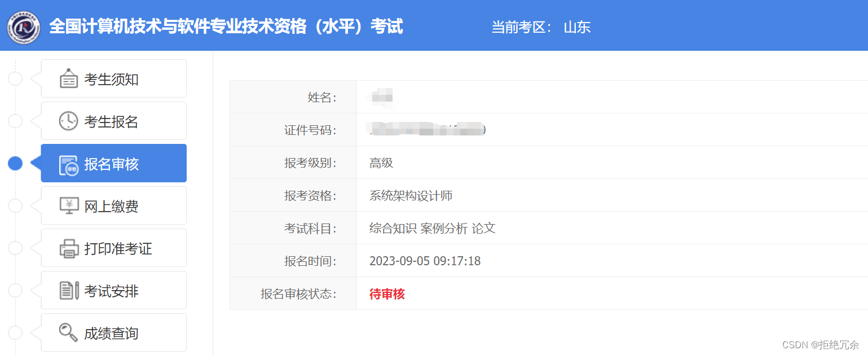868x355 pixels.
Task: Open the 考生须知 menu label
Action: (111, 80)
